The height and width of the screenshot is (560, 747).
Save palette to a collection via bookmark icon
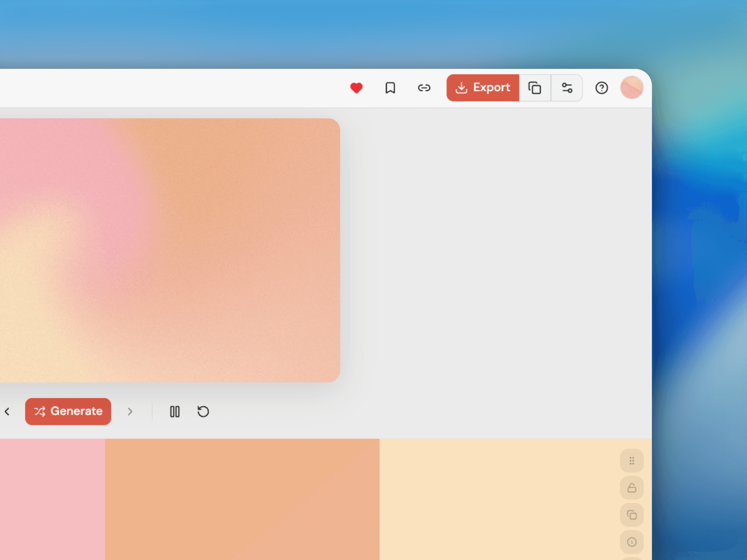point(391,88)
